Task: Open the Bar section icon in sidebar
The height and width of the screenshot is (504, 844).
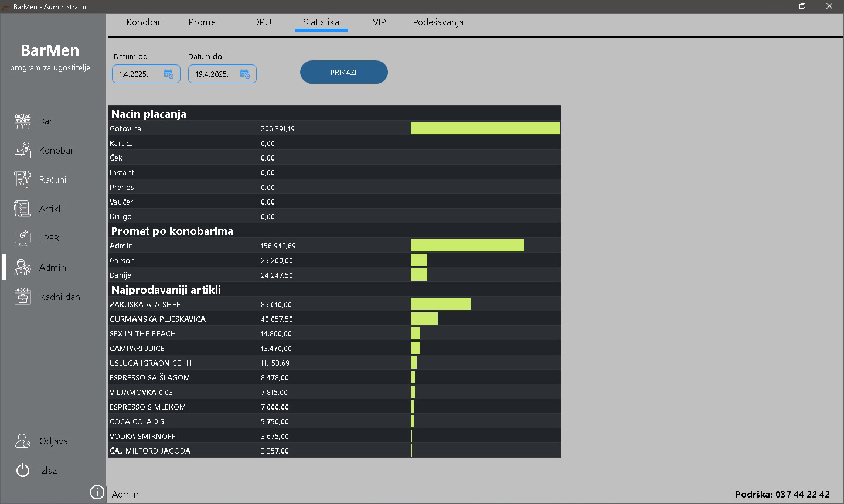Action: pyautogui.click(x=22, y=121)
